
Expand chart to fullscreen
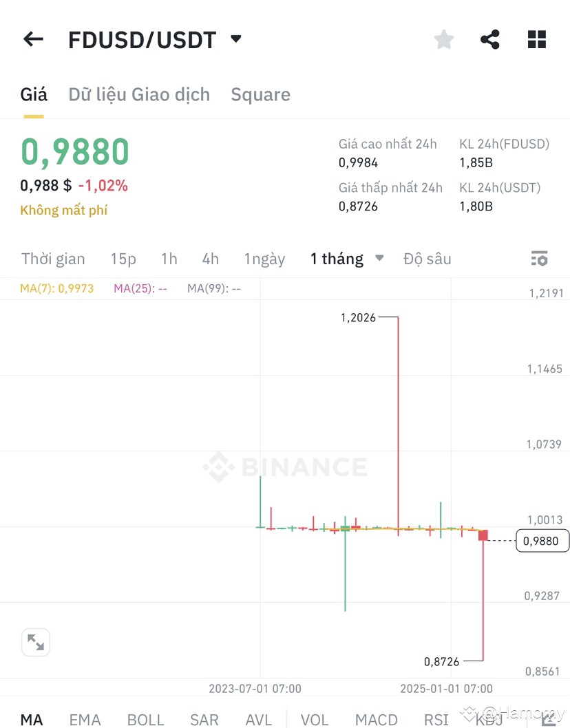[36, 642]
